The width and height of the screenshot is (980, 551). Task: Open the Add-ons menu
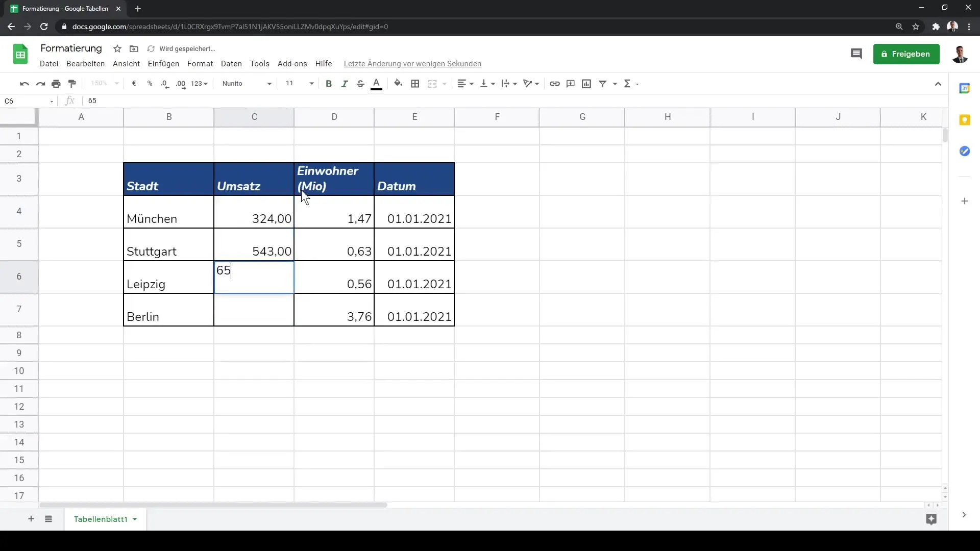coord(292,64)
